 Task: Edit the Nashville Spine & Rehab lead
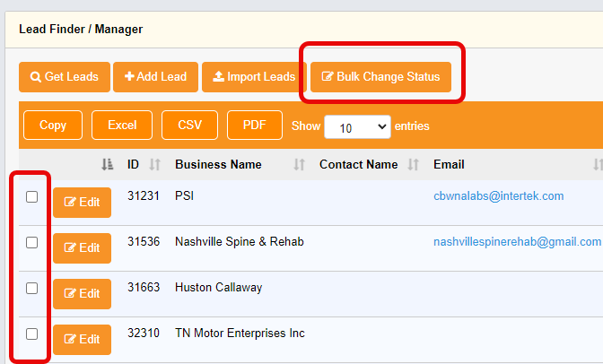click(x=82, y=248)
